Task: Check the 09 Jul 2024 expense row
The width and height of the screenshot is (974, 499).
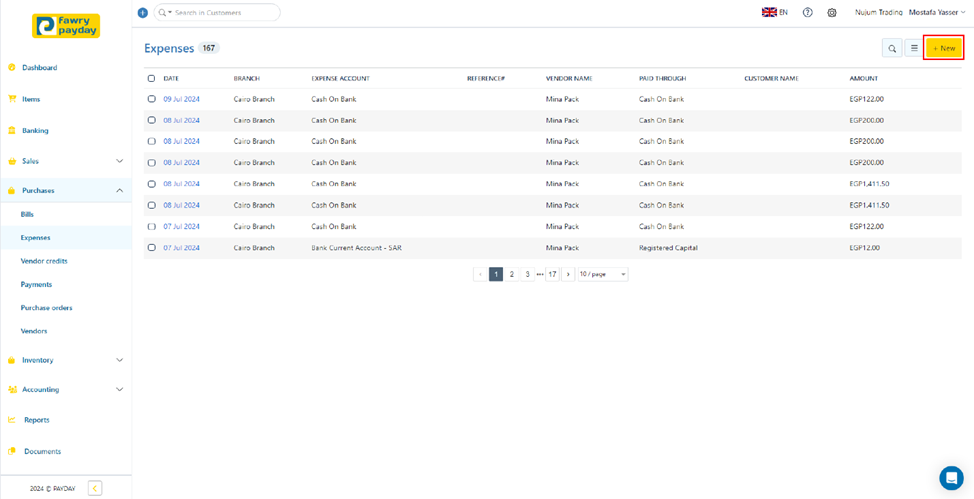Action: [152, 99]
